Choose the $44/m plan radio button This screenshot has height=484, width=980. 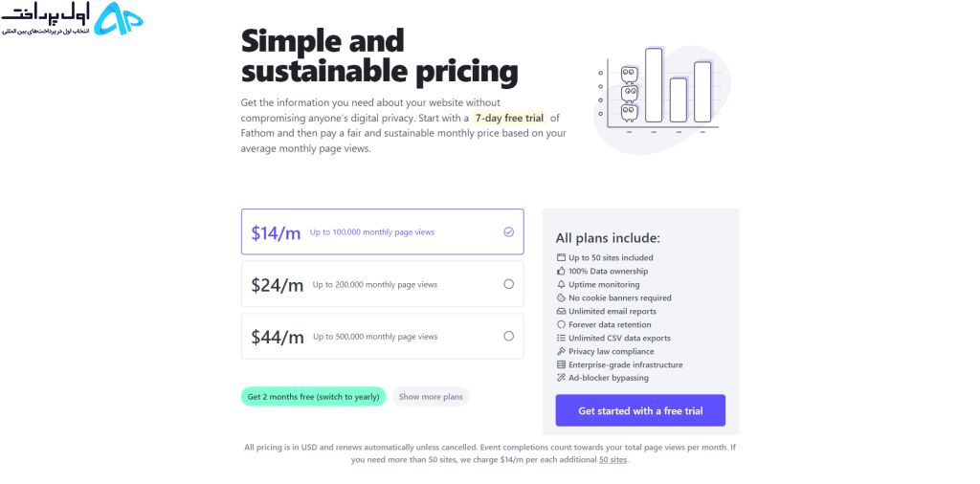click(509, 336)
